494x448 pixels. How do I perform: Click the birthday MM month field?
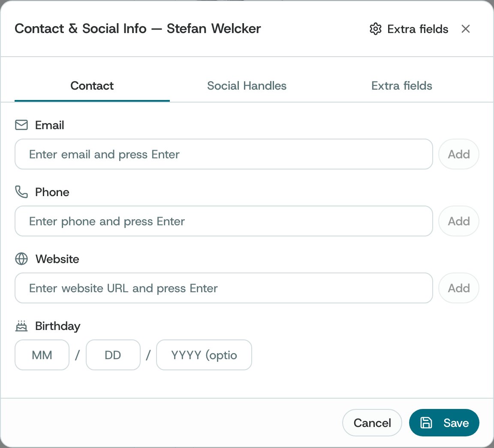(x=42, y=355)
